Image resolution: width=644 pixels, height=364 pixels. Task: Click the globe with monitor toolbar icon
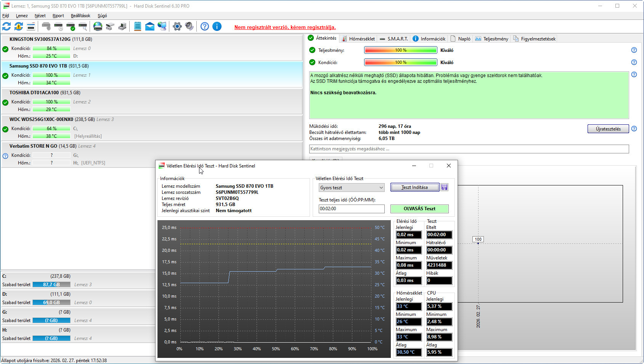162,26
